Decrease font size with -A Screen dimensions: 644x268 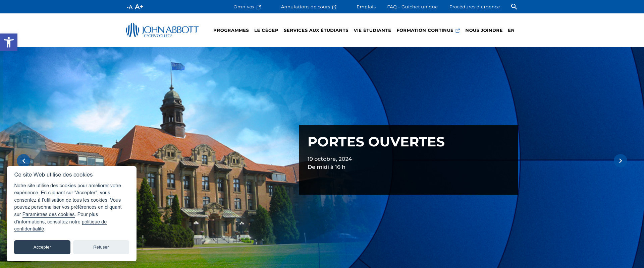point(129,7)
